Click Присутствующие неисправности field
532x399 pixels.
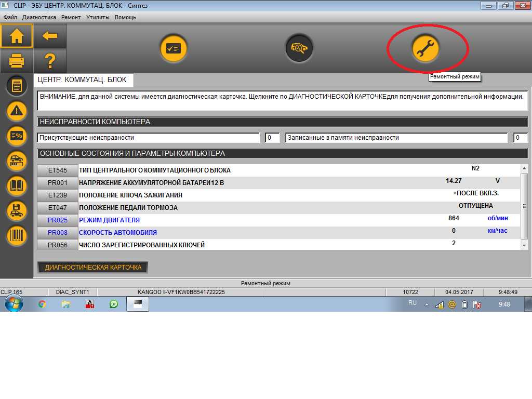[x=148, y=138]
